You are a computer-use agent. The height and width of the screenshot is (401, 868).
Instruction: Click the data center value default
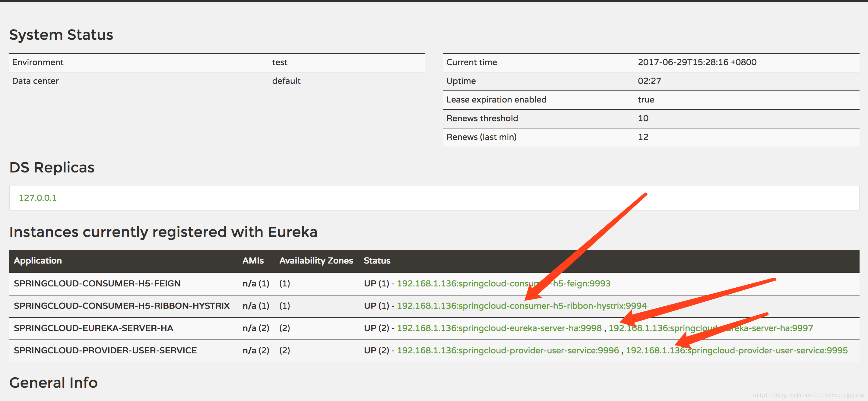[287, 81]
